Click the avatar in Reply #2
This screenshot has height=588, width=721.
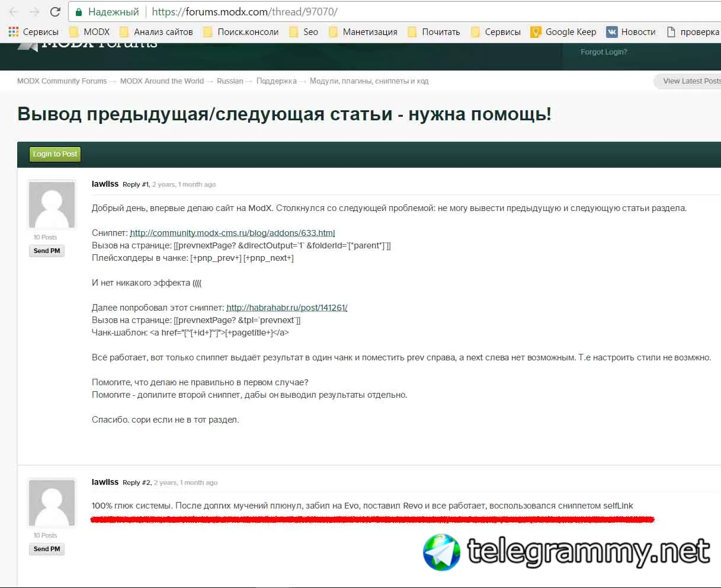coord(52,503)
